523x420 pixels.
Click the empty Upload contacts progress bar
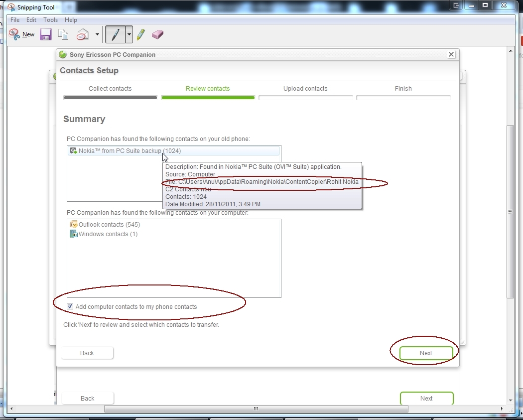tap(305, 98)
